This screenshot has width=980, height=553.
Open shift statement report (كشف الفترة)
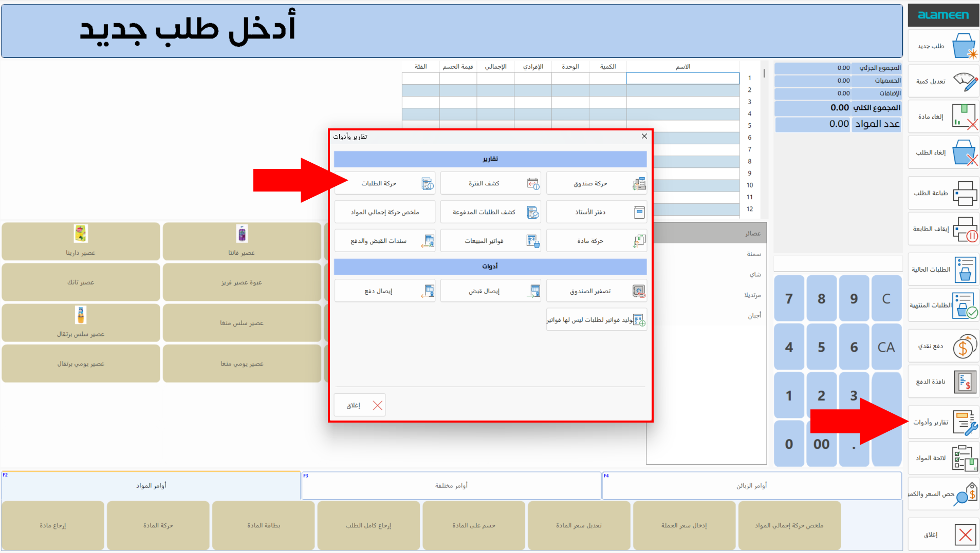point(490,183)
